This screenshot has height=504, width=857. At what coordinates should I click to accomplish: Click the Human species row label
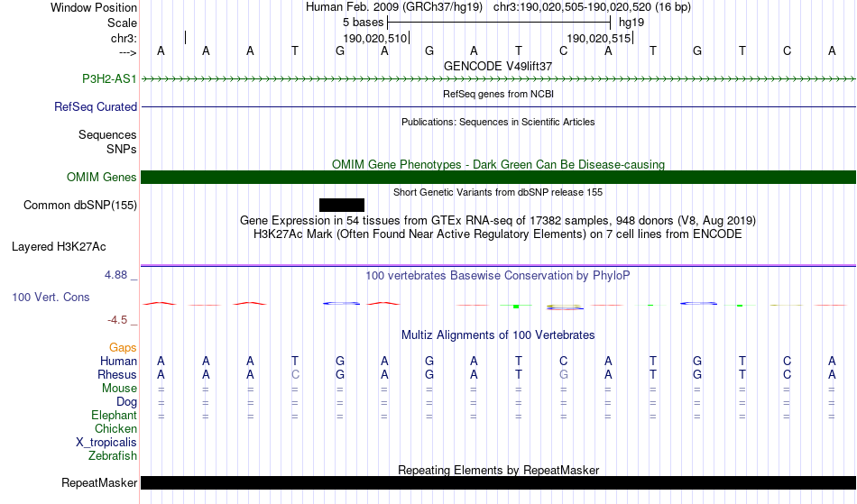(x=118, y=361)
